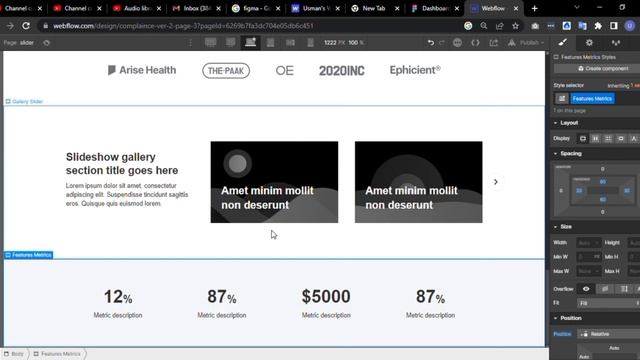Select the Slideshow gallery section heading
This screenshot has width=640, height=360.
122,164
